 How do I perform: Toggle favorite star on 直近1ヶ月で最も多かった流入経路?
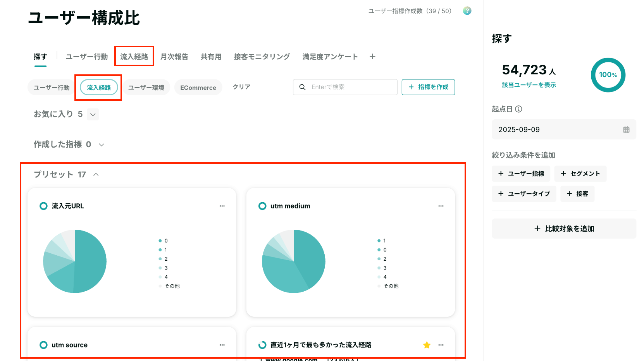(x=427, y=345)
